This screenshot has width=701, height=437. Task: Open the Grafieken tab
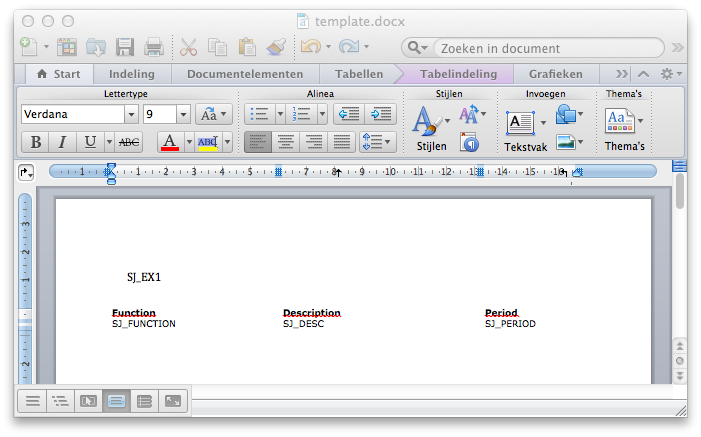coord(556,74)
